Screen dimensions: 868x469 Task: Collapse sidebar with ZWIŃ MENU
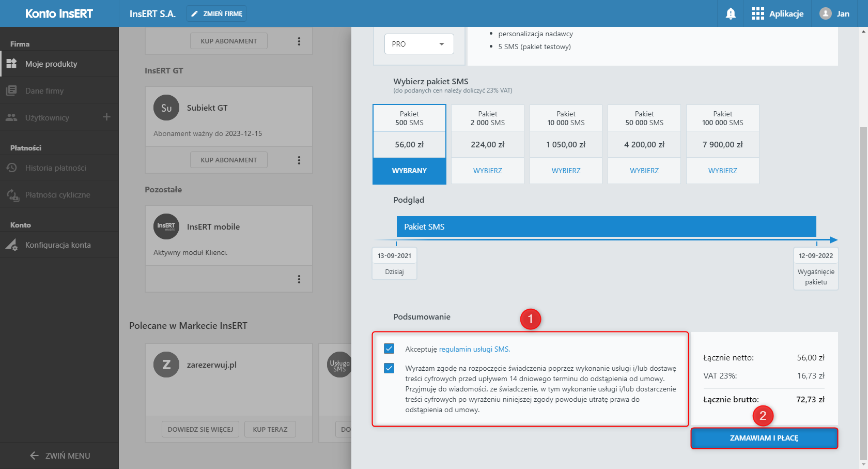point(59,456)
